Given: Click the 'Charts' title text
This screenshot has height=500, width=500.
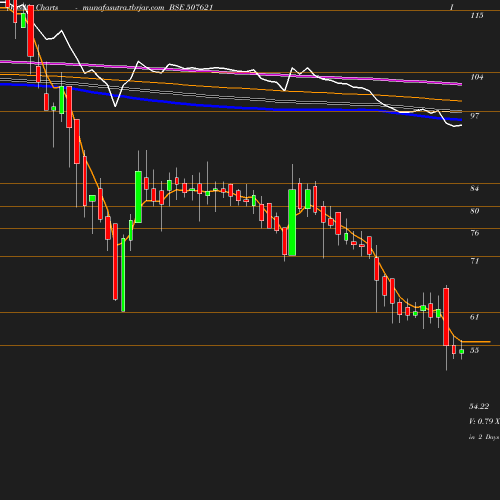Looking at the screenshot, I should 47,7.
